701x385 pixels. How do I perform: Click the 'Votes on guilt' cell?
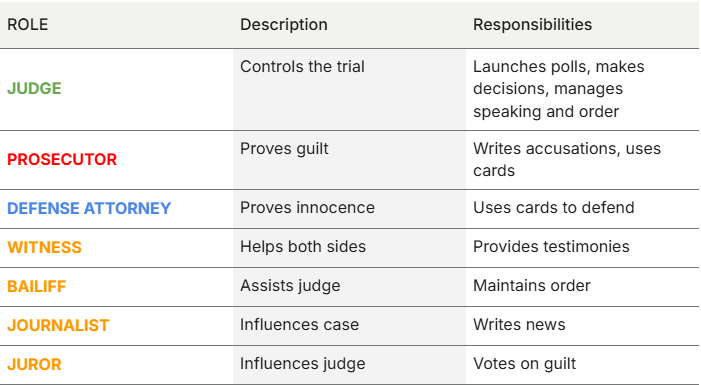coord(582,364)
